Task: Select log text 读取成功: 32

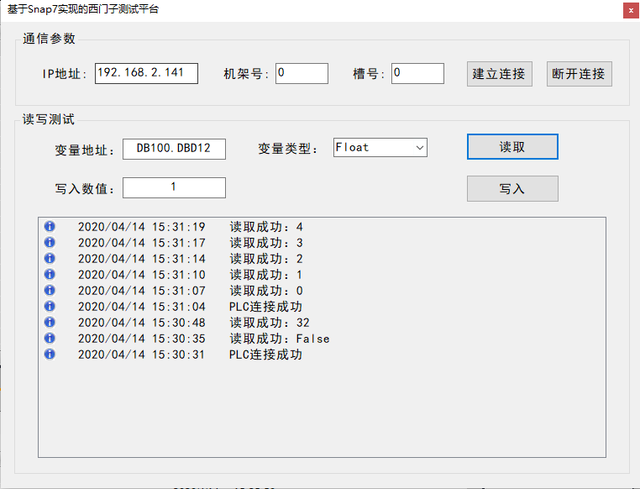Action: pos(269,322)
